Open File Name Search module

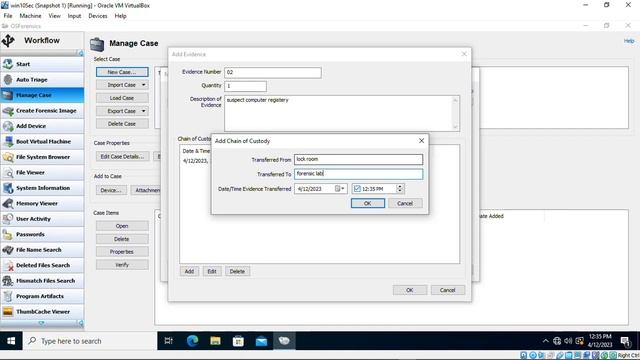coord(42,250)
